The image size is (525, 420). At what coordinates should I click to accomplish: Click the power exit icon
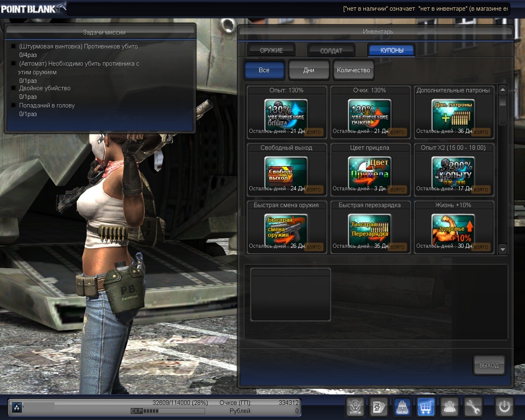[x=504, y=407]
